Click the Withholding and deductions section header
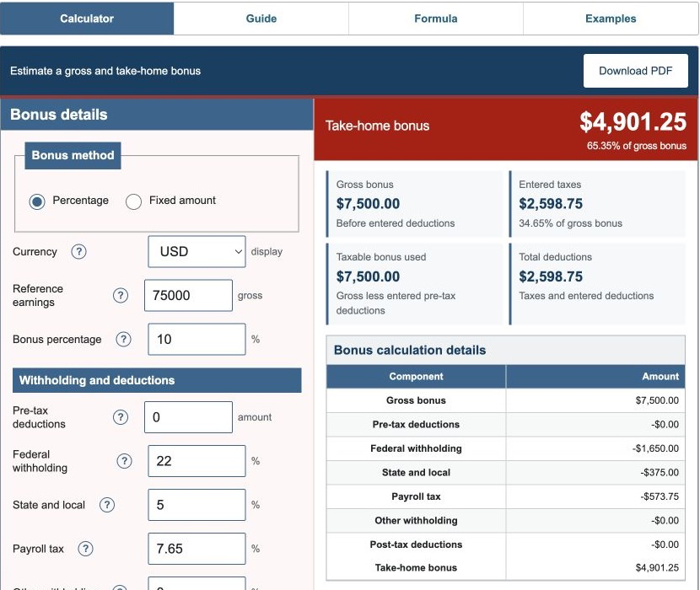 point(157,380)
